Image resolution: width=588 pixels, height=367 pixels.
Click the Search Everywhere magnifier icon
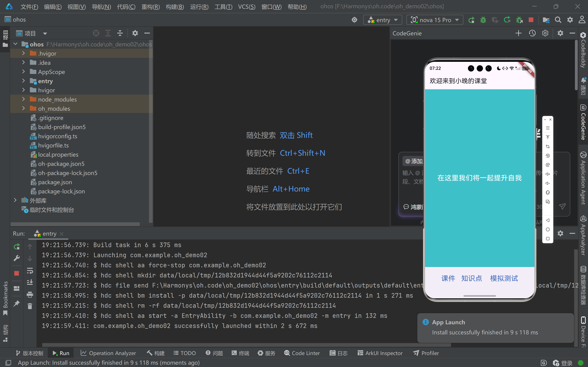558,20
